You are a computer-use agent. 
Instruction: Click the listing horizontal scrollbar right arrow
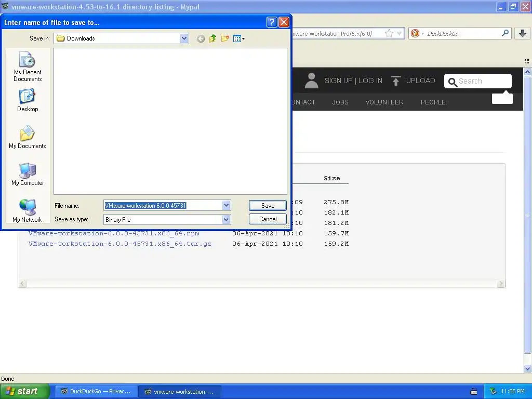(501, 284)
